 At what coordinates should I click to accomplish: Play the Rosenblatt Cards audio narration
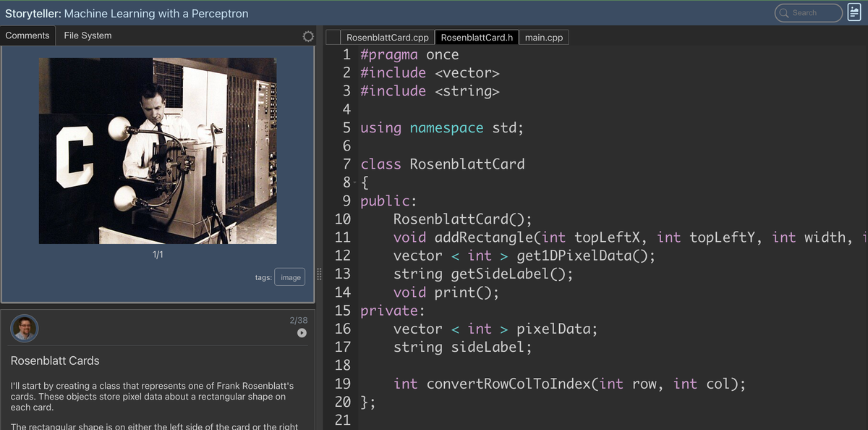click(x=301, y=333)
